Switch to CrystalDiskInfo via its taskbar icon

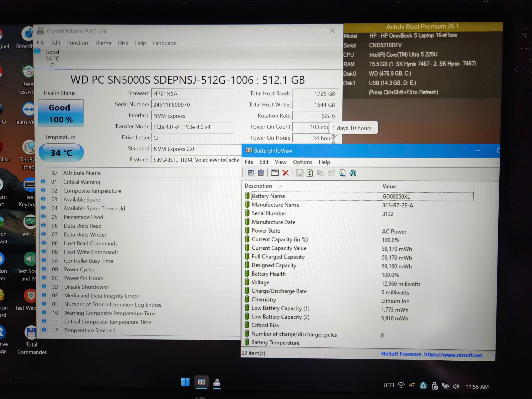click(x=217, y=382)
